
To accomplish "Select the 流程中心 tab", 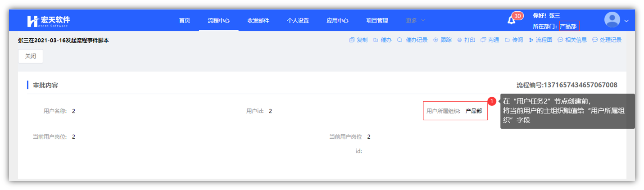I will point(219,21).
